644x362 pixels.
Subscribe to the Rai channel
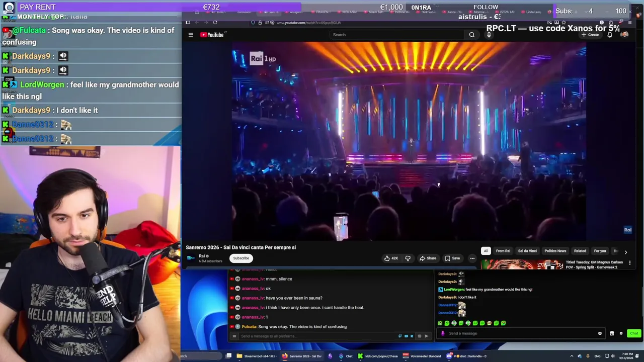coord(241,258)
